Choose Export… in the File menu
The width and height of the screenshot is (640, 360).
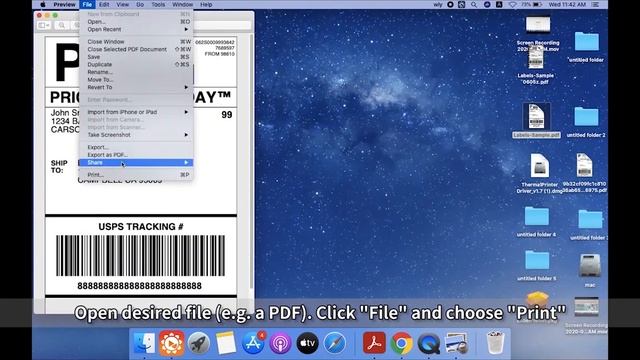[x=136, y=147]
